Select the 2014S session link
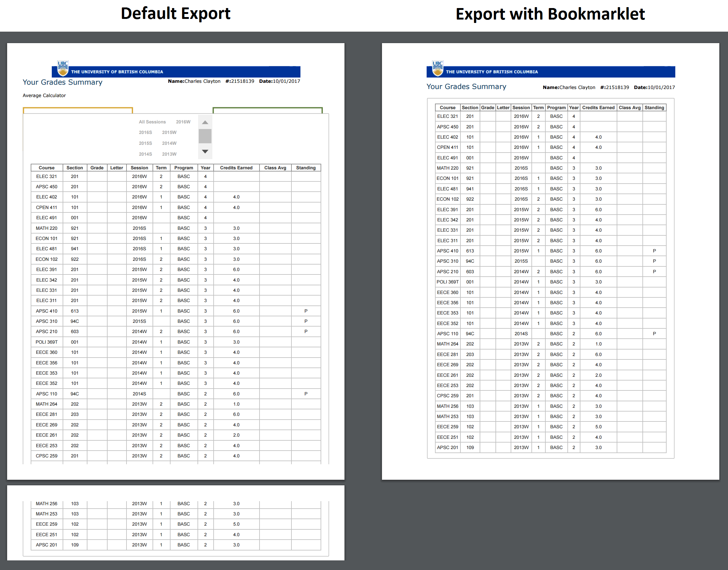728x570 pixels. 145,154
